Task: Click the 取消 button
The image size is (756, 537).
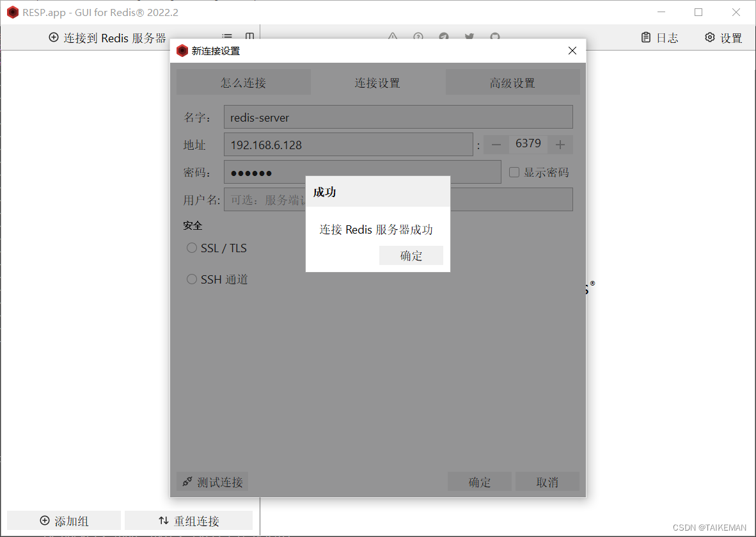Action: point(547,481)
